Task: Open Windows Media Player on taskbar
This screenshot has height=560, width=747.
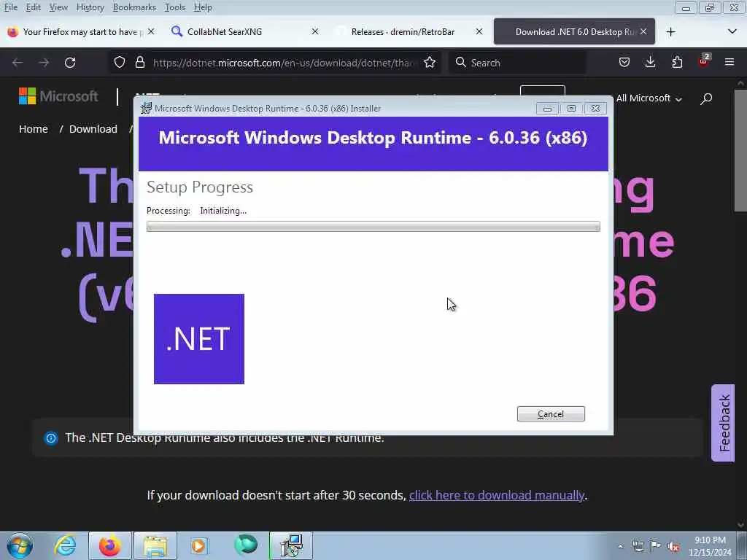Action: (199, 545)
